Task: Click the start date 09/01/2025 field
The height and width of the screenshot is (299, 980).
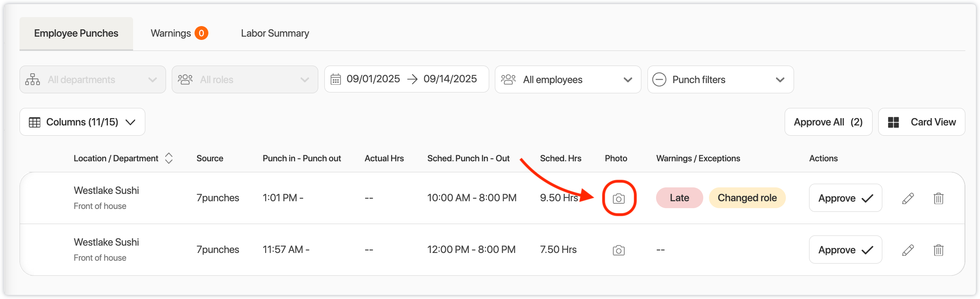Action: 373,79
